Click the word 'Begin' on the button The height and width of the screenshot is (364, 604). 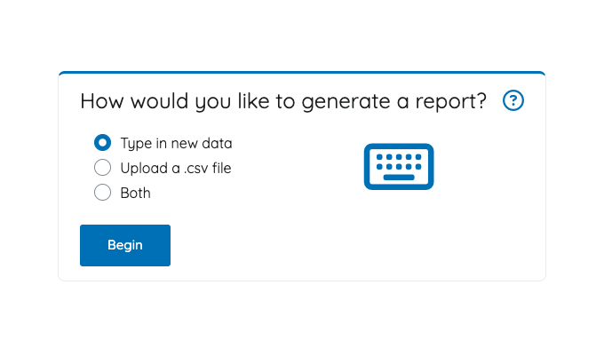(125, 245)
